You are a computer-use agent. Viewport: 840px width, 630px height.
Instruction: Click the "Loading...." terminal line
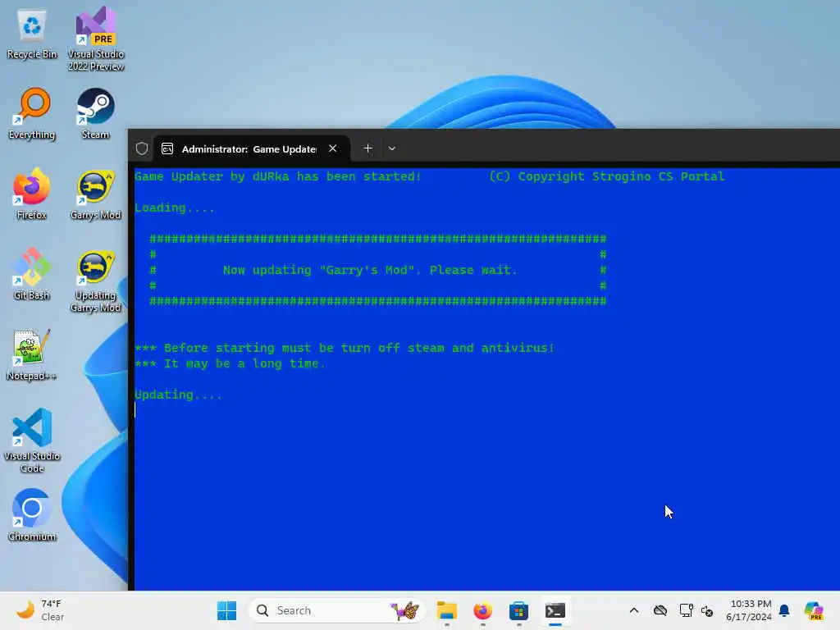pos(175,208)
